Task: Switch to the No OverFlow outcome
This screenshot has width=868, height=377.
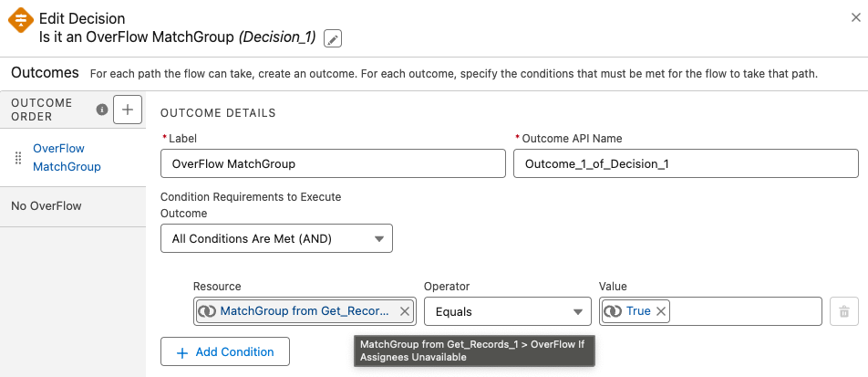Action: [46, 206]
